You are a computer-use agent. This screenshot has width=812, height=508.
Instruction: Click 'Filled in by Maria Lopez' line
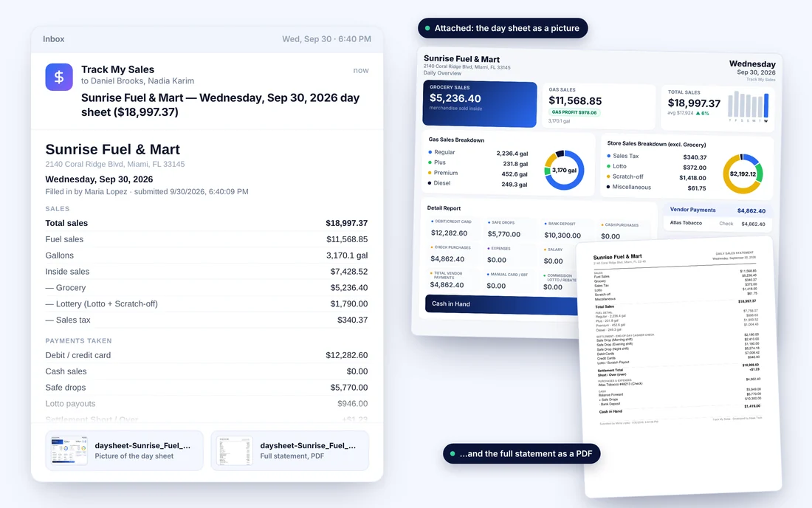pos(147,191)
